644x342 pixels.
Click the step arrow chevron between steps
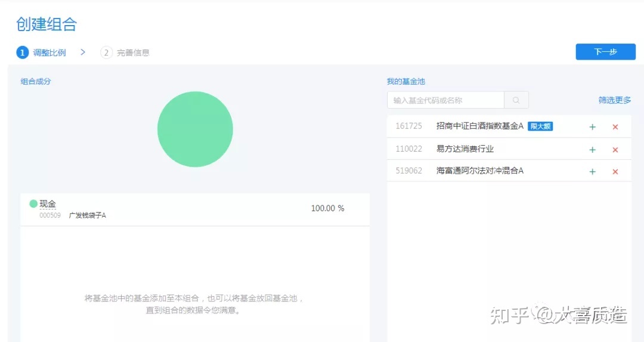click(83, 52)
